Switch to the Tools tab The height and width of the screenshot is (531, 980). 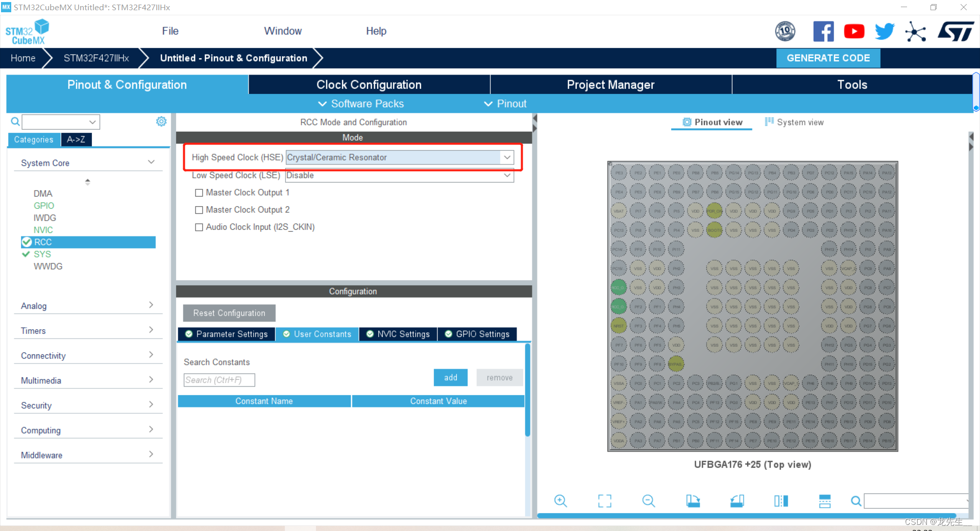pos(852,85)
